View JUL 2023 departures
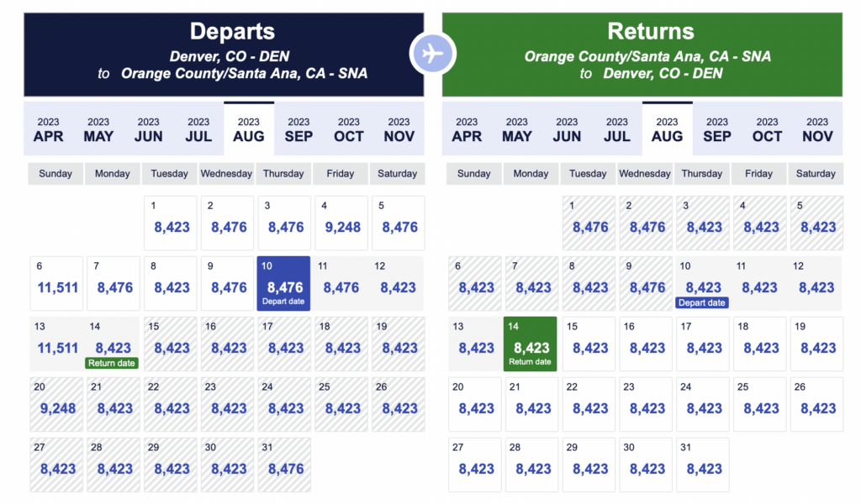The width and height of the screenshot is (861, 504). tap(198, 128)
